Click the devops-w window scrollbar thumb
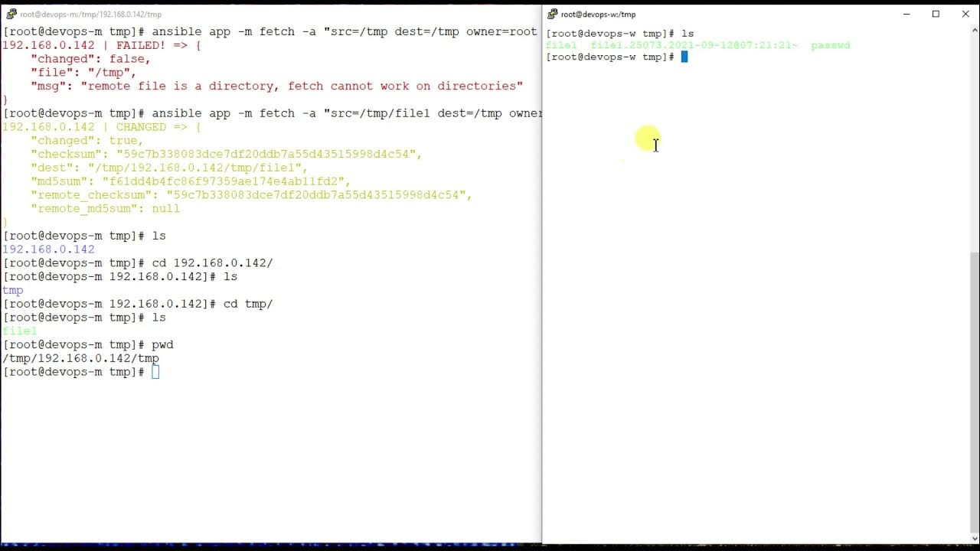 point(975,390)
